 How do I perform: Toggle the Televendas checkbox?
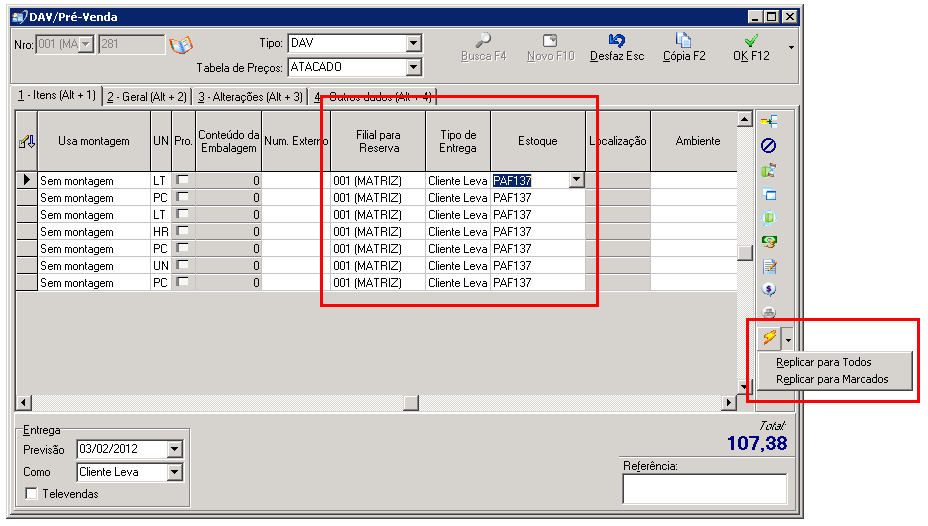tap(31, 493)
